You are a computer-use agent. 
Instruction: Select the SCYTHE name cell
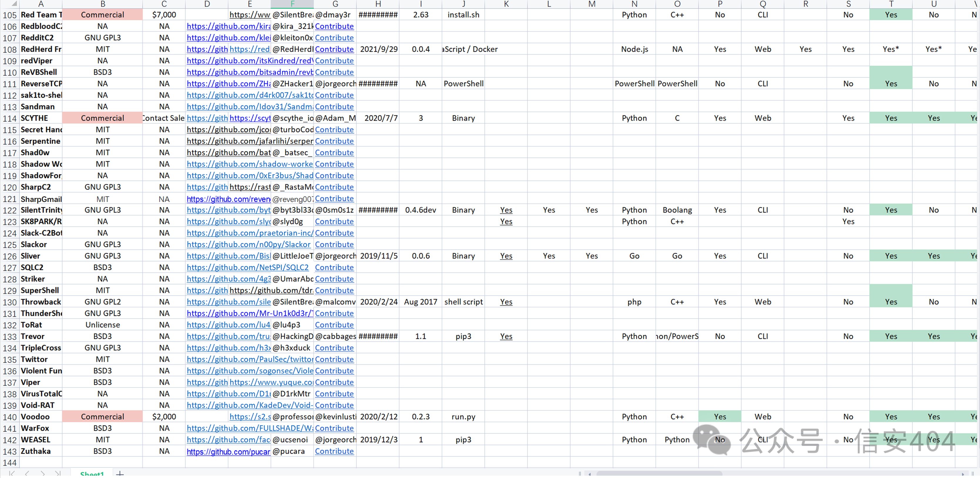tap(41, 118)
